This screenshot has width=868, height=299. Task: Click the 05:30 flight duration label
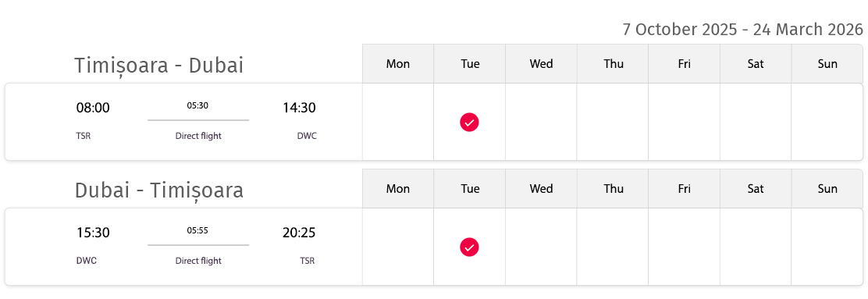[197, 105]
